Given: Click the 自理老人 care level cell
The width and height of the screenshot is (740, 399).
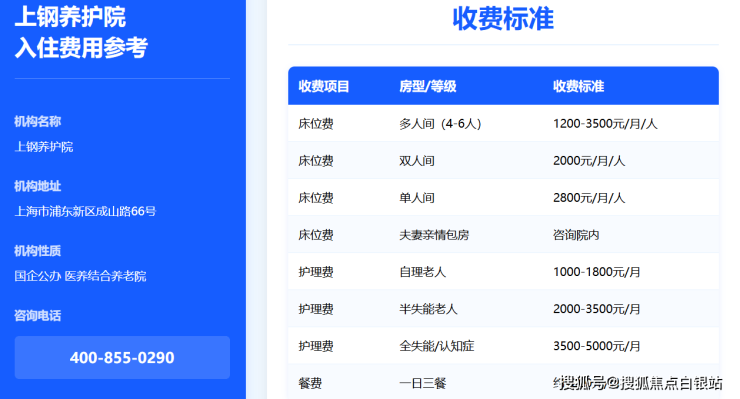Looking at the screenshot, I should click(422, 272).
